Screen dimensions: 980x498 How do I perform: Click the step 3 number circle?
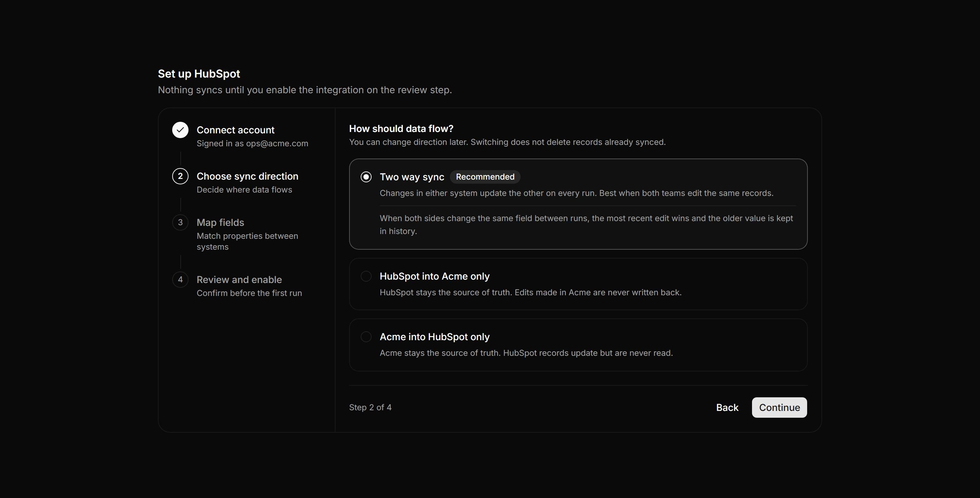pyautogui.click(x=180, y=222)
